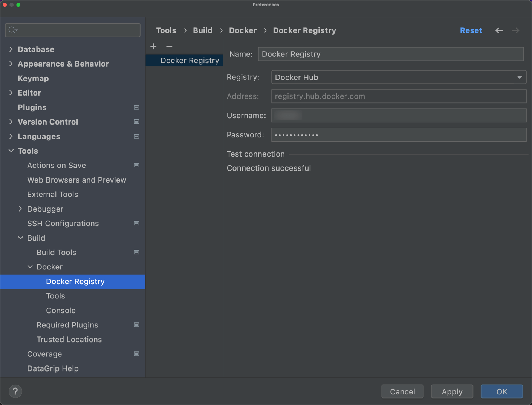Click Docker in the breadcrumb path
The image size is (532, 405).
pos(243,30)
